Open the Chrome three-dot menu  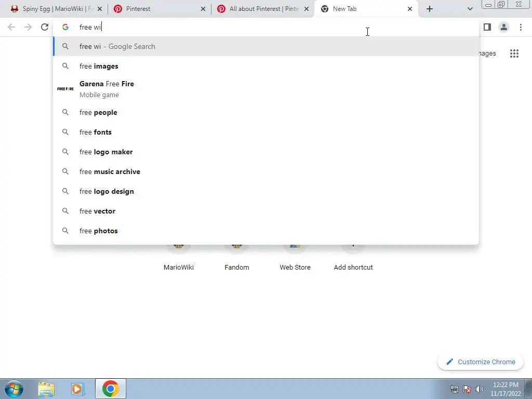pos(521,27)
